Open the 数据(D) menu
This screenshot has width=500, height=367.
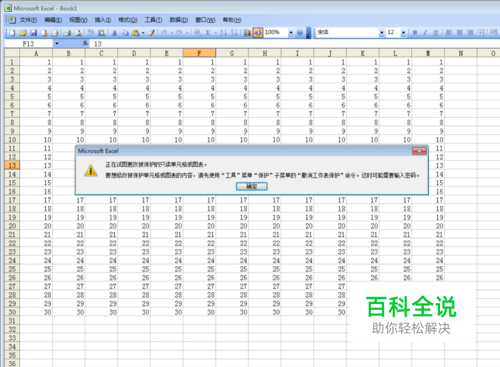click(x=179, y=20)
